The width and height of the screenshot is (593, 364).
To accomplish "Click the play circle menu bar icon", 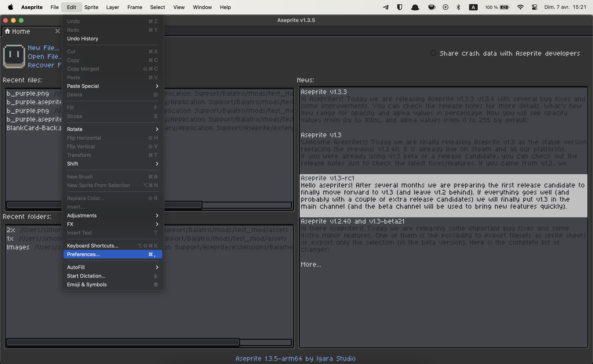I will [x=446, y=7].
